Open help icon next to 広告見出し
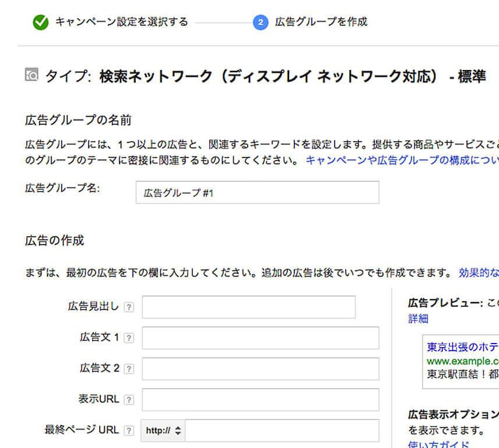Screen dimensions: 499x448 (129, 307)
